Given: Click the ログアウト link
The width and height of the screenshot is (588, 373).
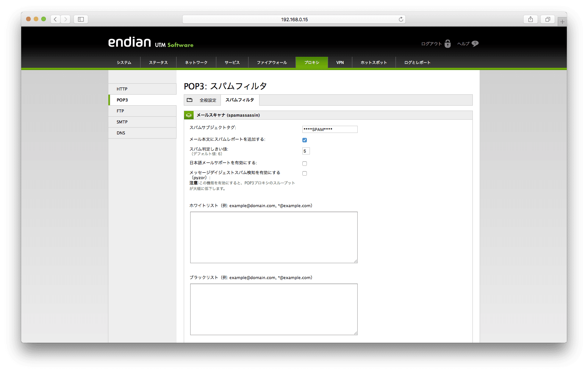Looking at the screenshot, I should 432,44.
